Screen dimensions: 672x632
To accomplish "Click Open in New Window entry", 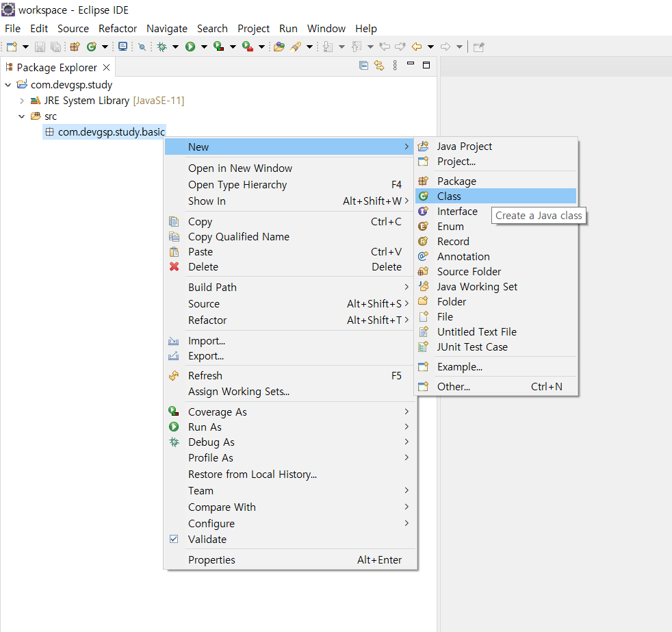I will 290,168.
